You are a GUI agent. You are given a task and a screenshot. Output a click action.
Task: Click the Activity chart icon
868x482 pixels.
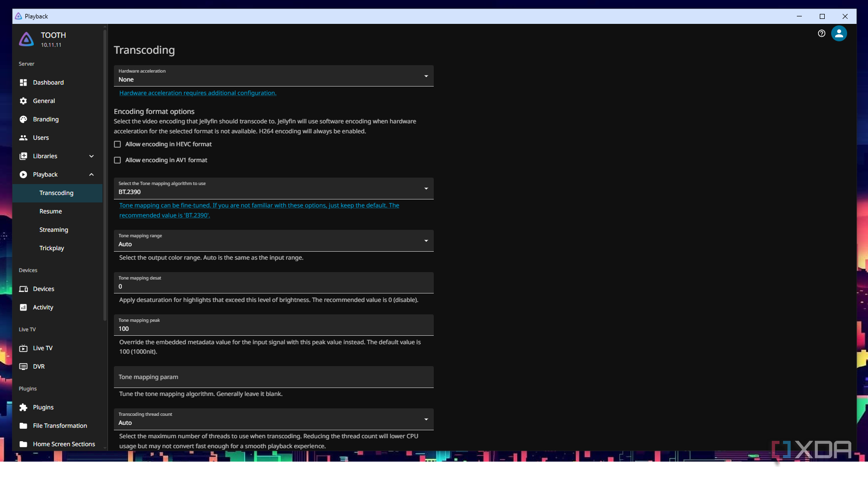click(23, 307)
